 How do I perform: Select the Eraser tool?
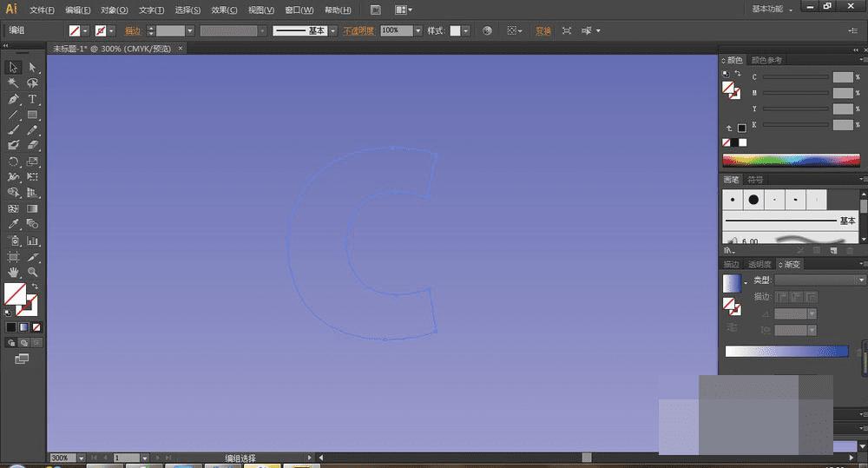point(32,146)
